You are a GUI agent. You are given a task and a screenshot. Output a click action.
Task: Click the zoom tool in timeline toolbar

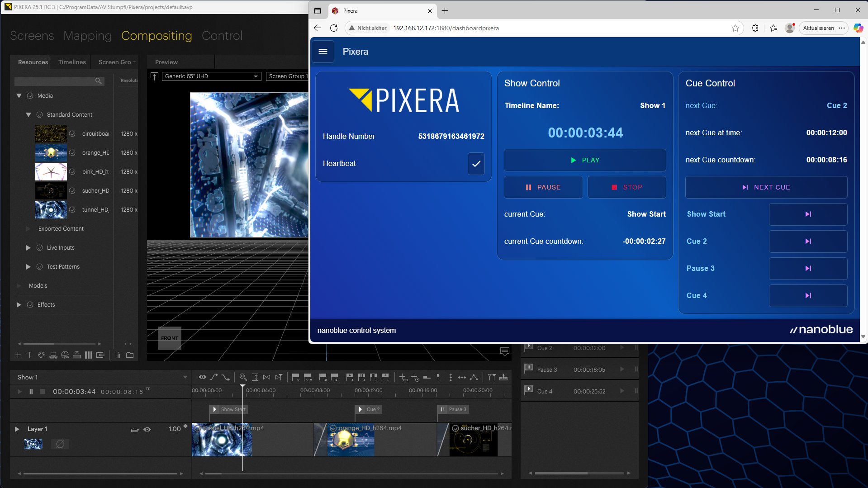pos(243,377)
